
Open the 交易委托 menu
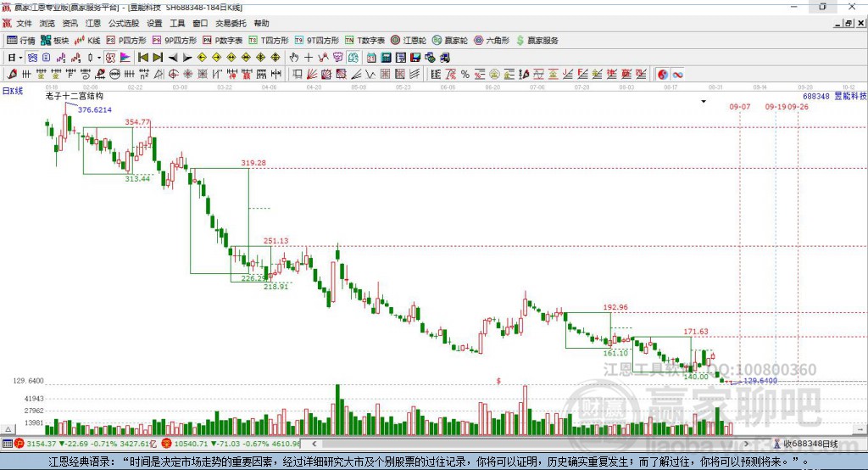[231, 23]
